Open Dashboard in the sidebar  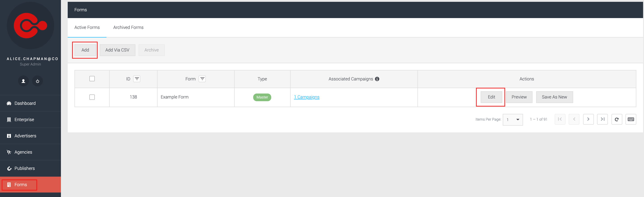30,103
